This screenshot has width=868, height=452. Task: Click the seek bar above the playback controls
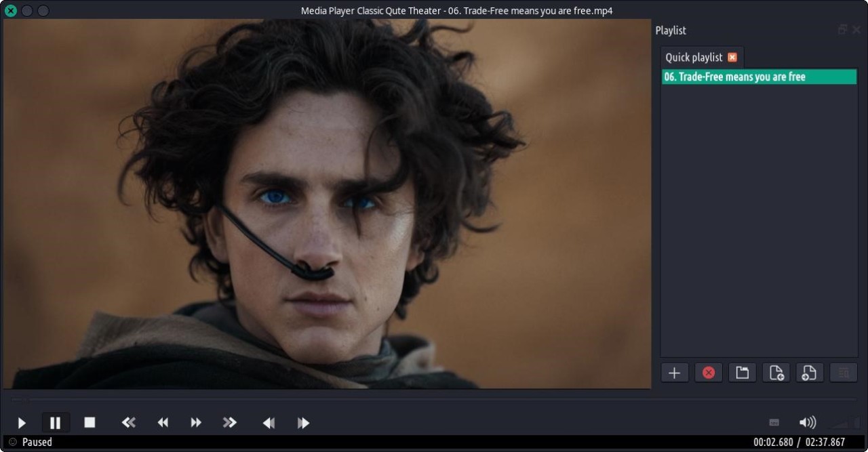tap(434, 399)
